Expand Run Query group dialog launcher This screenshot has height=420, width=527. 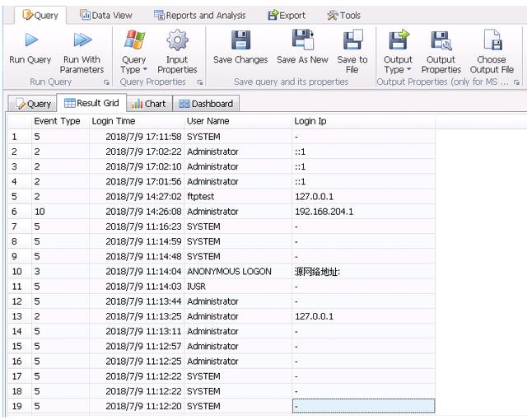[x=106, y=82]
